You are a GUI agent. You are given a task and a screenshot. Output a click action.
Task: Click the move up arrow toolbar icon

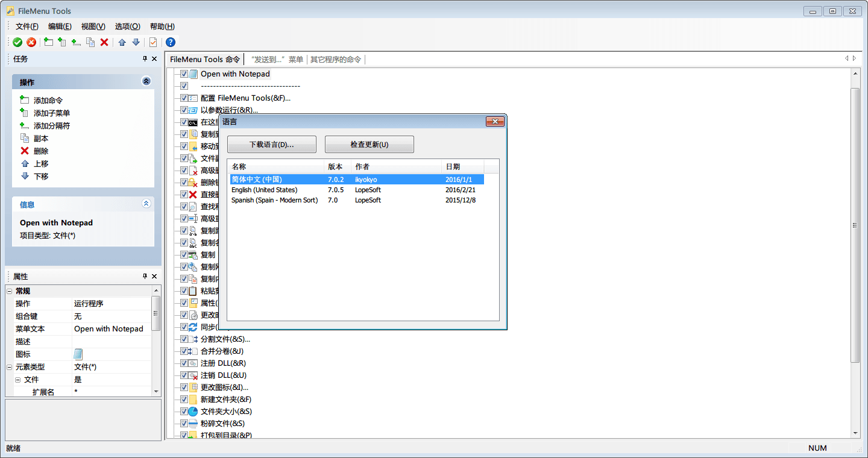[122, 42]
